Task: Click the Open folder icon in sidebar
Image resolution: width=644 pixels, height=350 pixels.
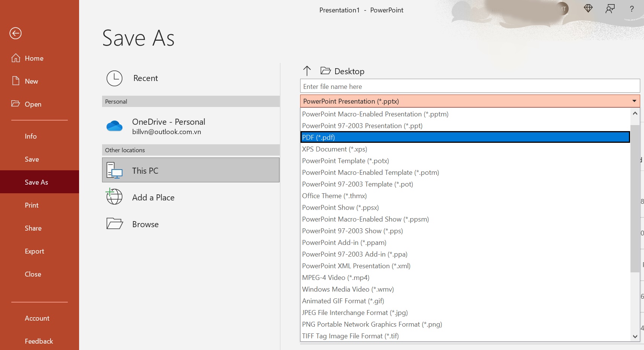Action: 15,104
